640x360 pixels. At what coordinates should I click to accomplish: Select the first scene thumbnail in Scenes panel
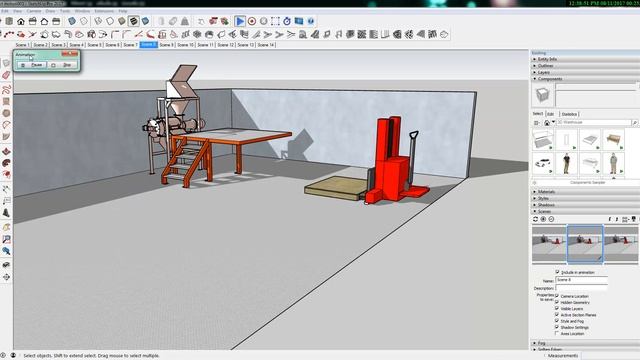549,244
